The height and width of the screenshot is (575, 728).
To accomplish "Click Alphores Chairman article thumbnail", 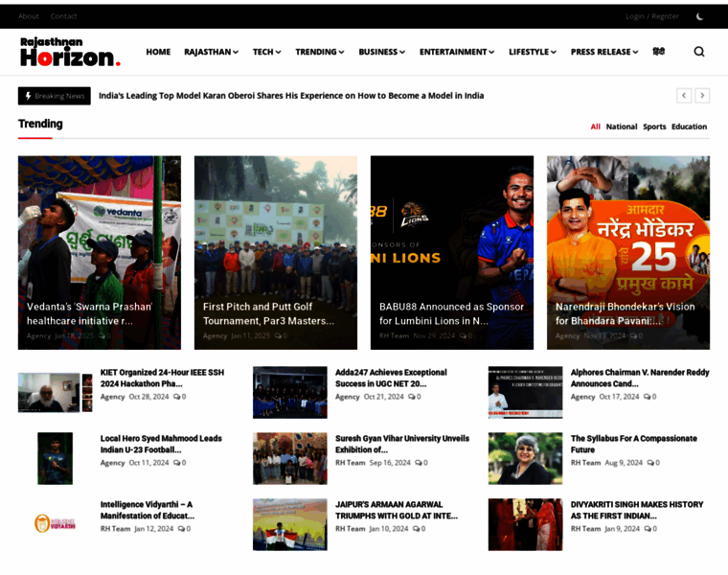I will (x=525, y=393).
